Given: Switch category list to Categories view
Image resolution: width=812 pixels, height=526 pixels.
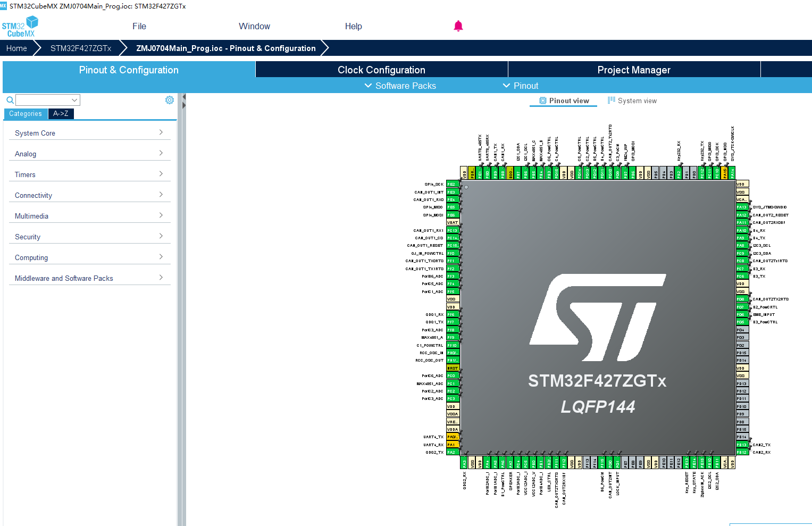Looking at the screenshot, I should [26, 114].
